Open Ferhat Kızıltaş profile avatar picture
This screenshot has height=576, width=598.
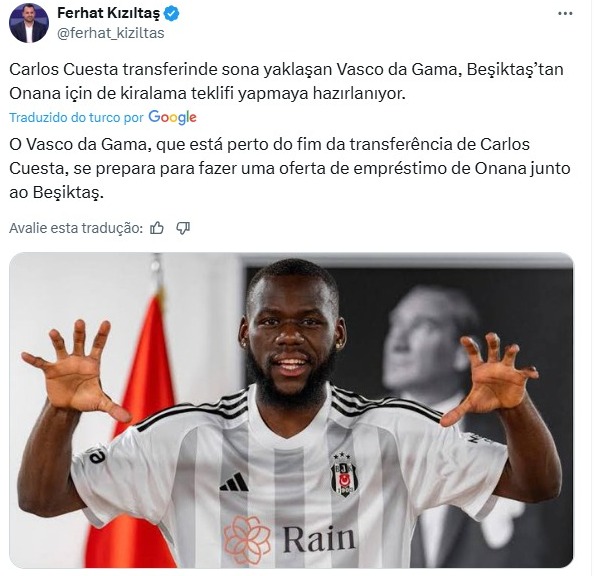point(29,23)
